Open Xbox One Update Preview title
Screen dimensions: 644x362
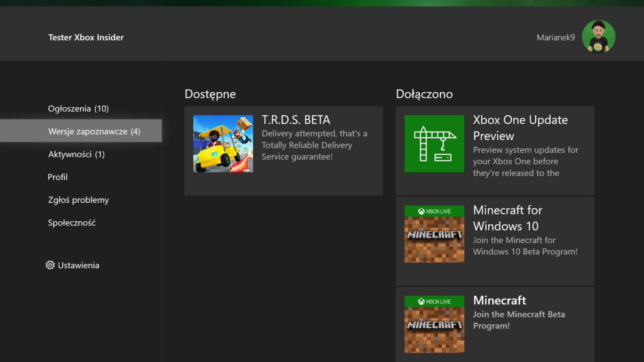[520, 128]
